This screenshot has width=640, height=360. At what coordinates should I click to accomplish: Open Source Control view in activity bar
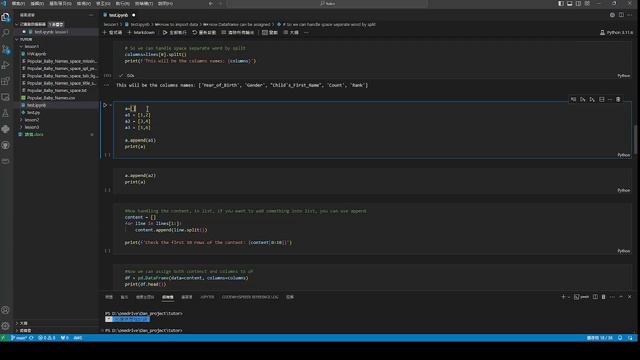tap(6, 50)
